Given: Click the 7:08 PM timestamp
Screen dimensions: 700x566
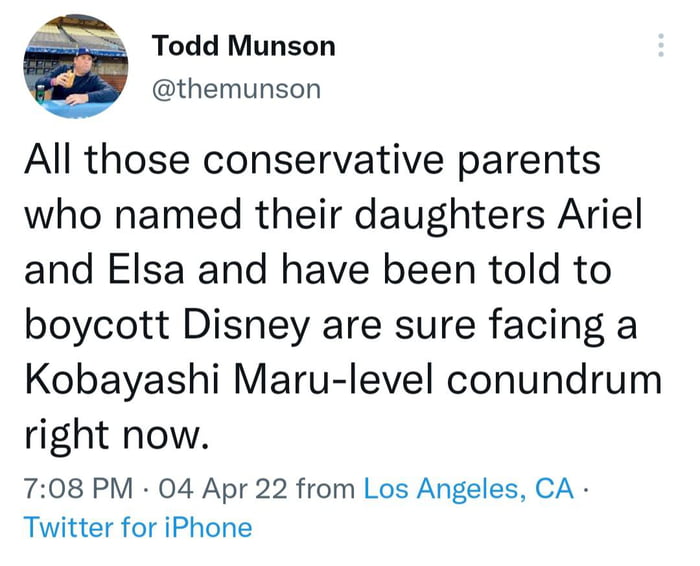Looking at the screenshot, I should [x=78, y=489].
